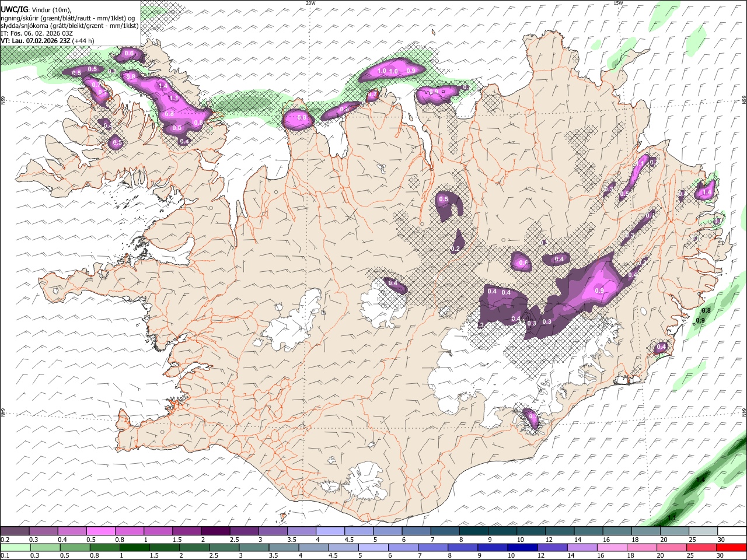Screen dimensions: 747x560
Task: Click the 0.2 value below the north-central patch
Action: click(456, 249)
